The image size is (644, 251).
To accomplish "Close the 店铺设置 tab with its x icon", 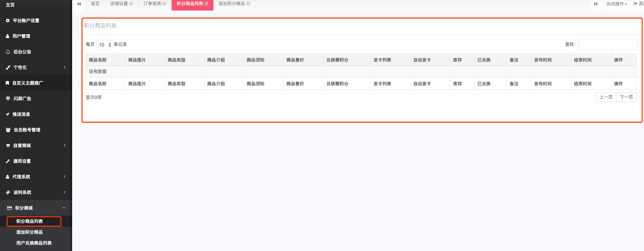I will pos(131,4).
